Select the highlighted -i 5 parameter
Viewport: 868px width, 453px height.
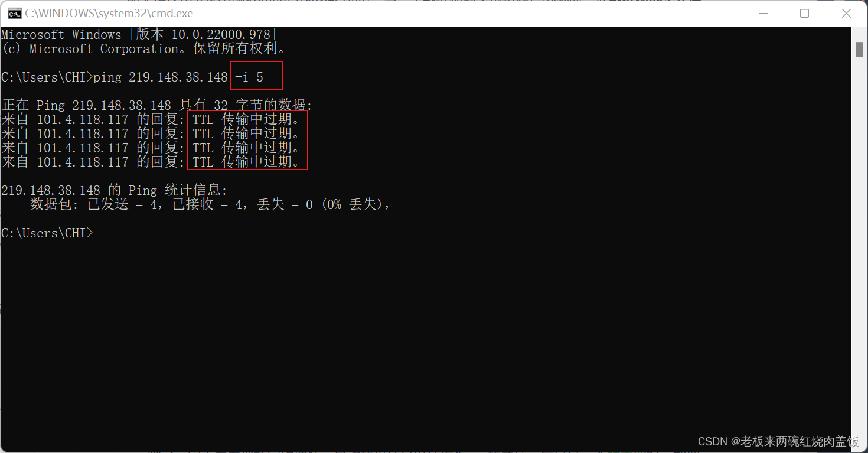pyautogui.click(x=249, y=77)
